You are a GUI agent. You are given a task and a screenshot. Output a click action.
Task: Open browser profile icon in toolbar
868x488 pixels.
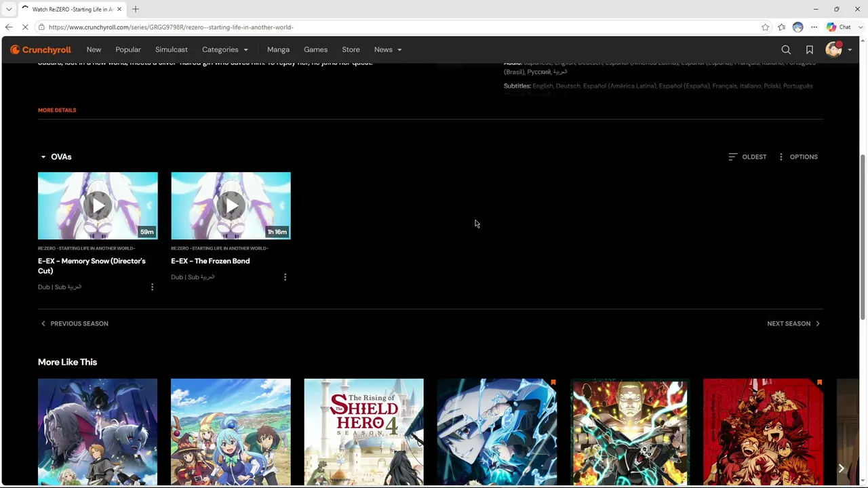point(797,27)
